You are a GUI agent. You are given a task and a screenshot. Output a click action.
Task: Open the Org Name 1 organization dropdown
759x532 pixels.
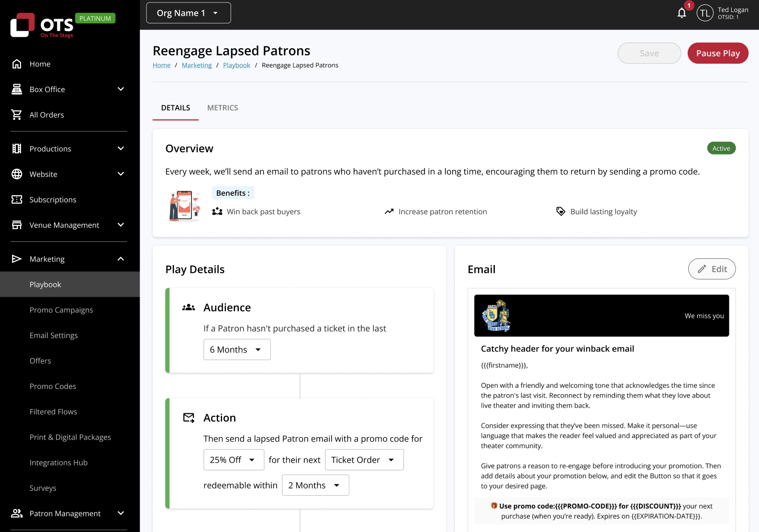189,13
